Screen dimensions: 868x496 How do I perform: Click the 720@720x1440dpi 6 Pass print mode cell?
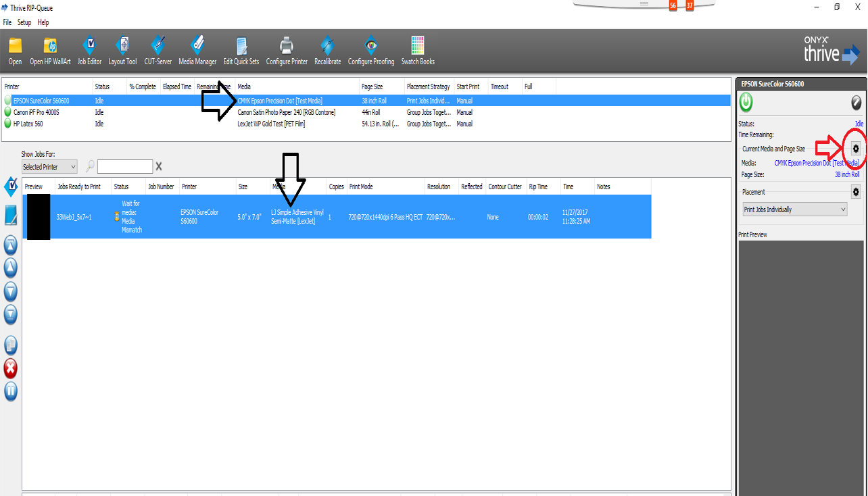coord(386,217)
